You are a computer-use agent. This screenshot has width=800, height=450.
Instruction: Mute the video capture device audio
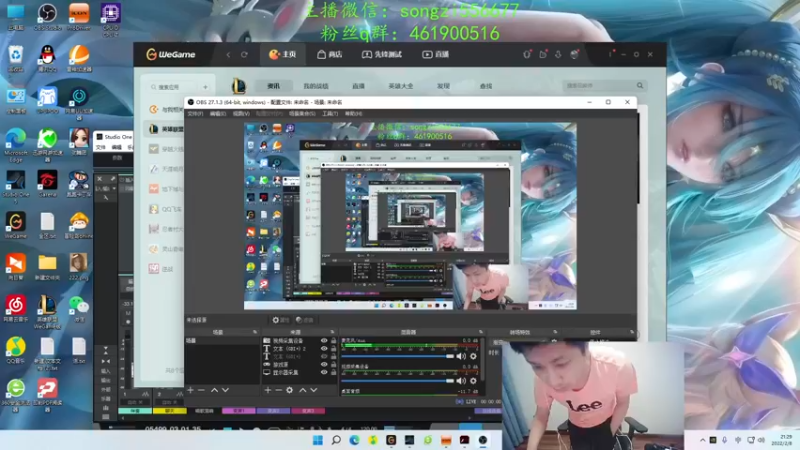461,381
